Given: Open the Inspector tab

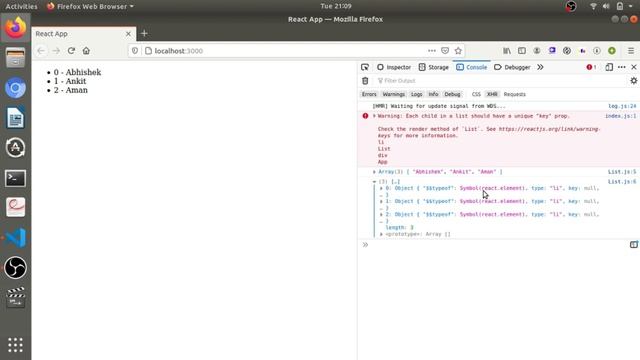Looking at the screenshot, I should point(394,67).
